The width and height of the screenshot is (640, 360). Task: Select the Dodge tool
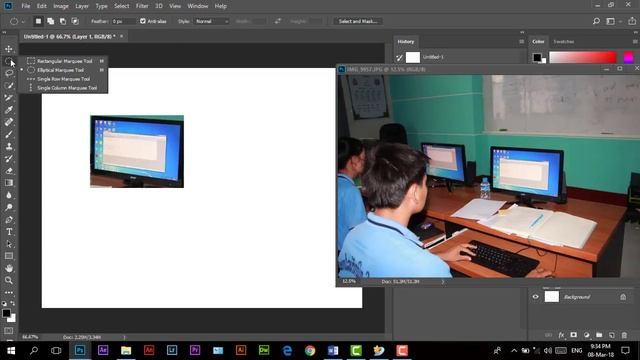(9, 207)
